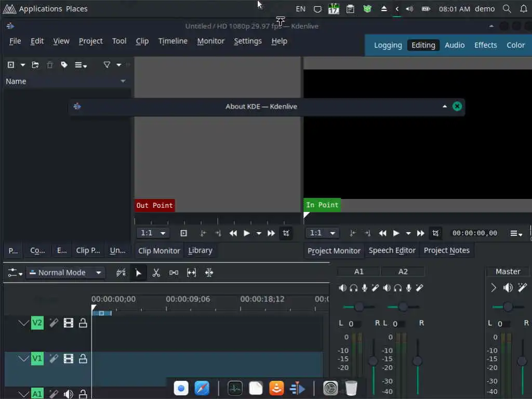Image resolution: width=532 pixels, height=399 pixels.
Task: Solo A1 channel with headphones icon
Action: point(353,288)
